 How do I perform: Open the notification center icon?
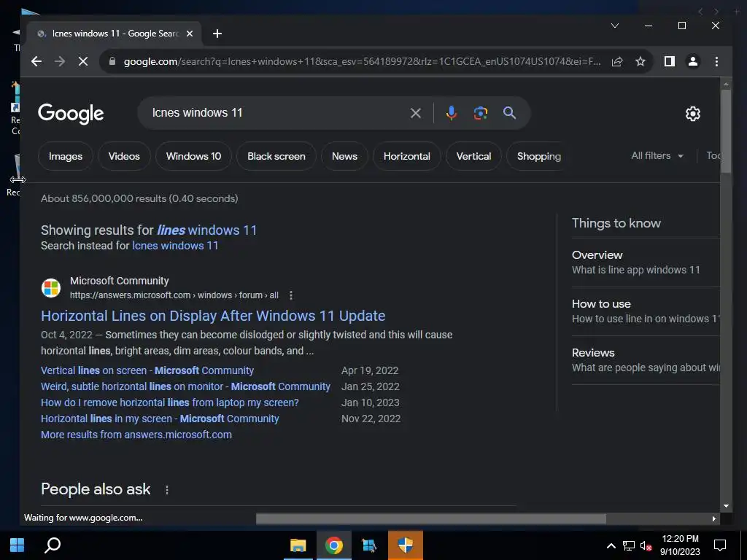720,545
